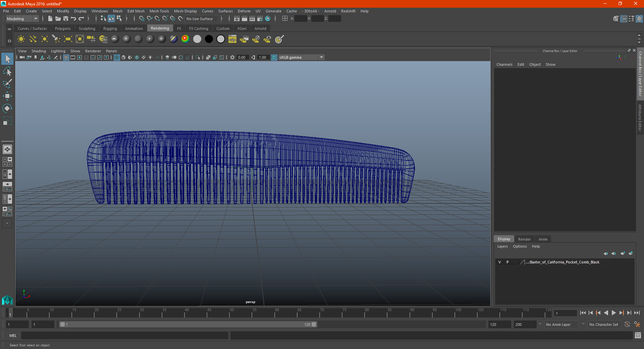Image resolution: width=644 pixels, height=349 pixels.
Task: Open shelf tab selector menu button
Action: [9, 29]
